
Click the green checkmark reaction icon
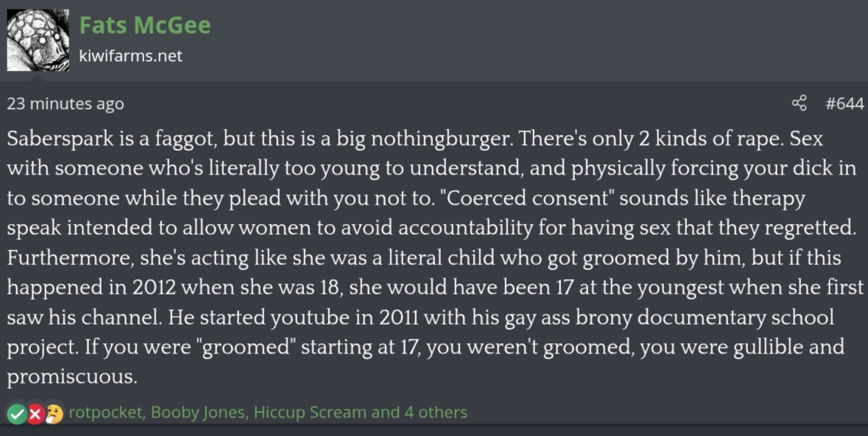(17, 413)
